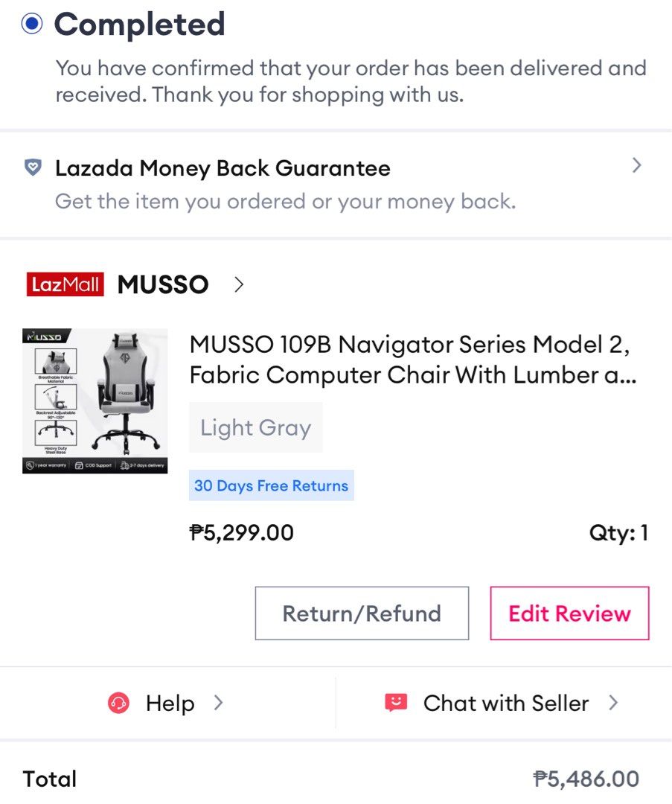Tap the 30 Days Free Returns badge
This screenshot has height=804, width=672.
271,485
